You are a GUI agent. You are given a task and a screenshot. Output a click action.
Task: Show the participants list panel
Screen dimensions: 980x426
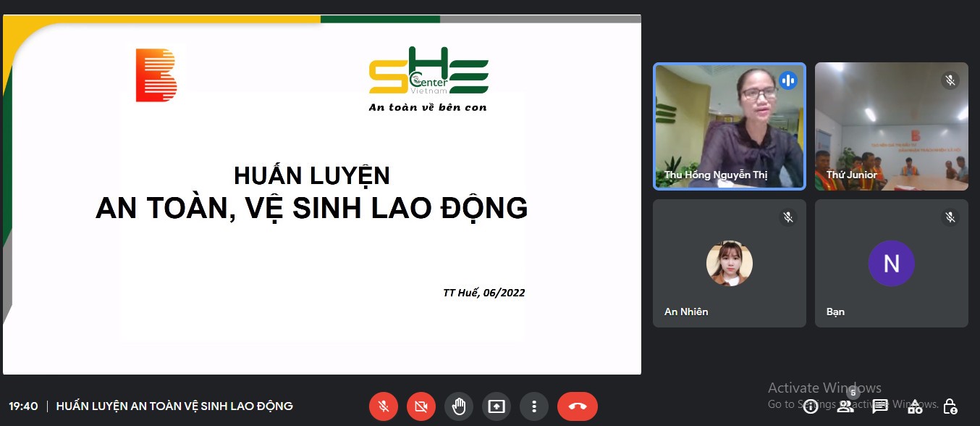tap(845, 406)
